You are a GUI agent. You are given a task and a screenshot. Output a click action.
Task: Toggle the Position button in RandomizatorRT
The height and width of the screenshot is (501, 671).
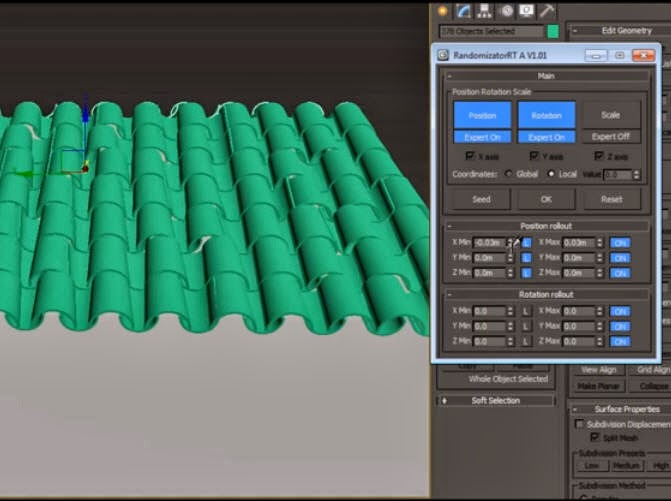click(482, 115)
